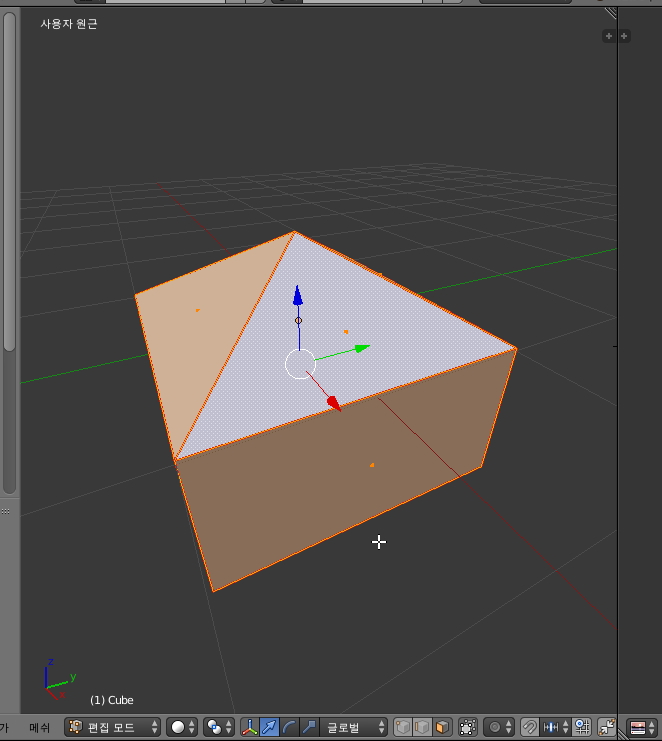Click the dotted panel handle on left edge
Screen dimensions: 662x741
(x=5, y=511)
